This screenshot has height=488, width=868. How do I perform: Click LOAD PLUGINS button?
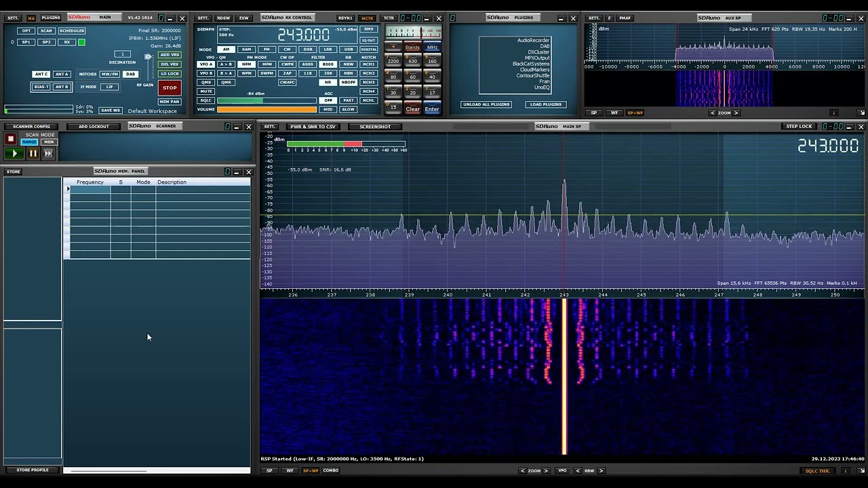[546, 104]
